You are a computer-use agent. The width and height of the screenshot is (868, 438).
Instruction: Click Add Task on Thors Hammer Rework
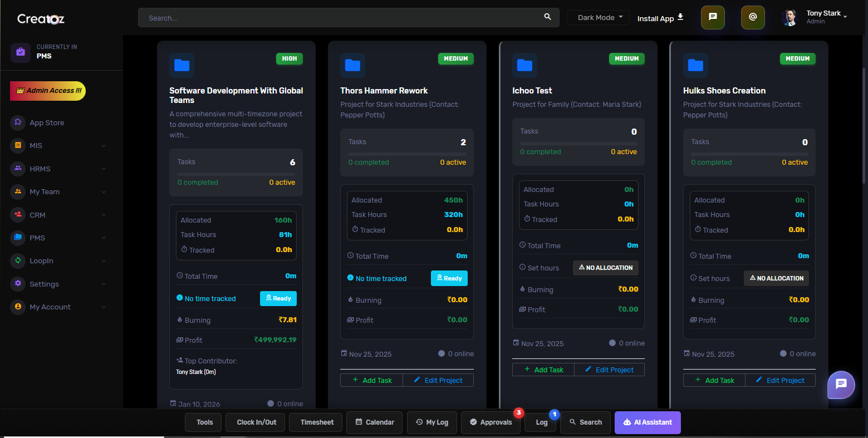[x=372, y=380]
